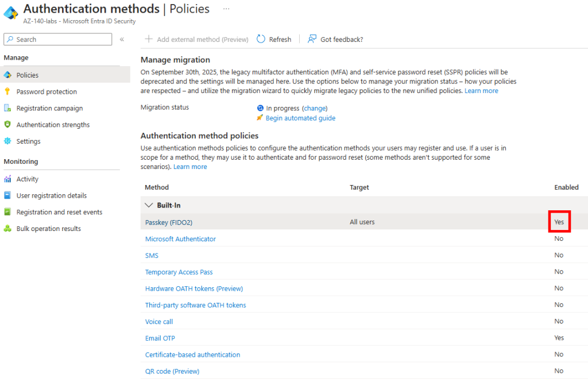Click the Authentication methods header icon
The width and height of the screenshot is (588, 385).
click(11, 13)
